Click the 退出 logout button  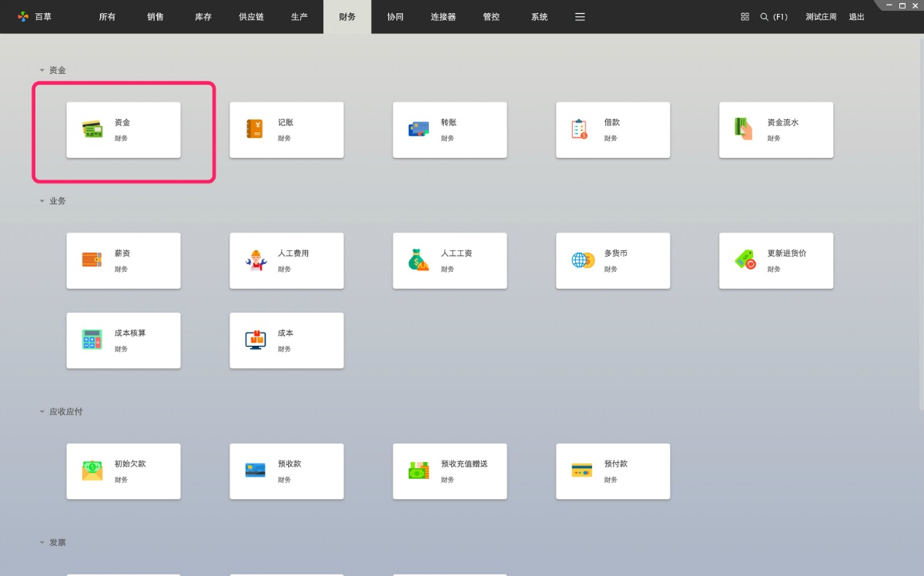pos(856,16)
